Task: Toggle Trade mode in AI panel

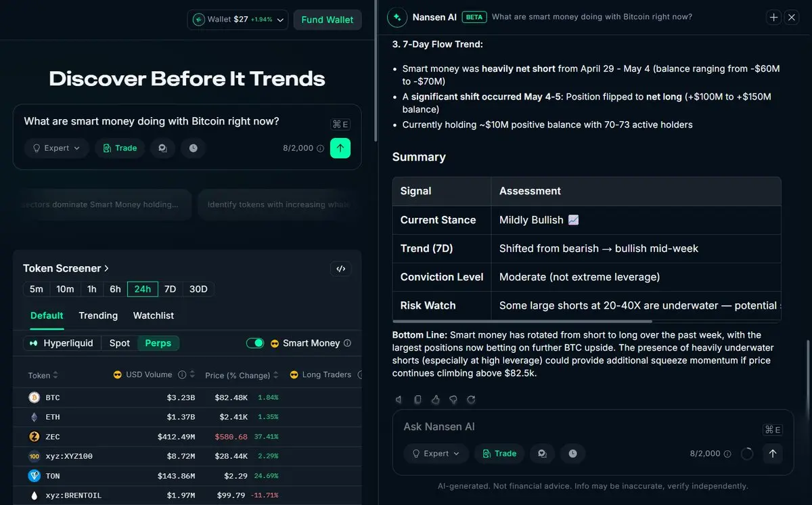Action: tap(499, 454)
